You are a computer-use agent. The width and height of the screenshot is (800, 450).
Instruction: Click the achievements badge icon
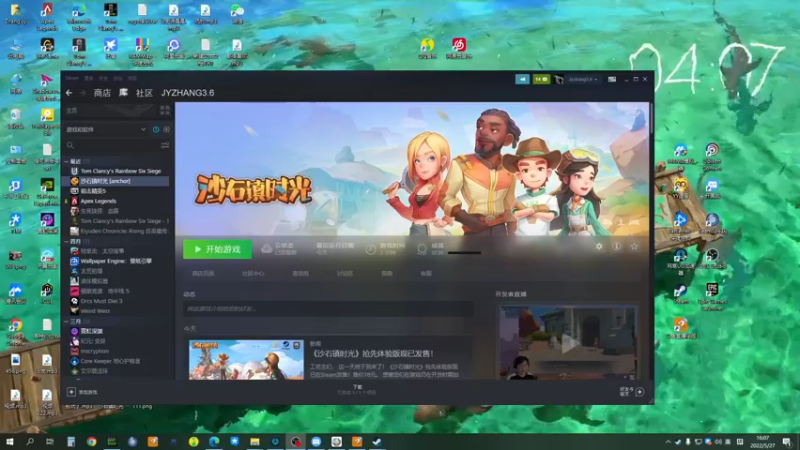point(422,249)
